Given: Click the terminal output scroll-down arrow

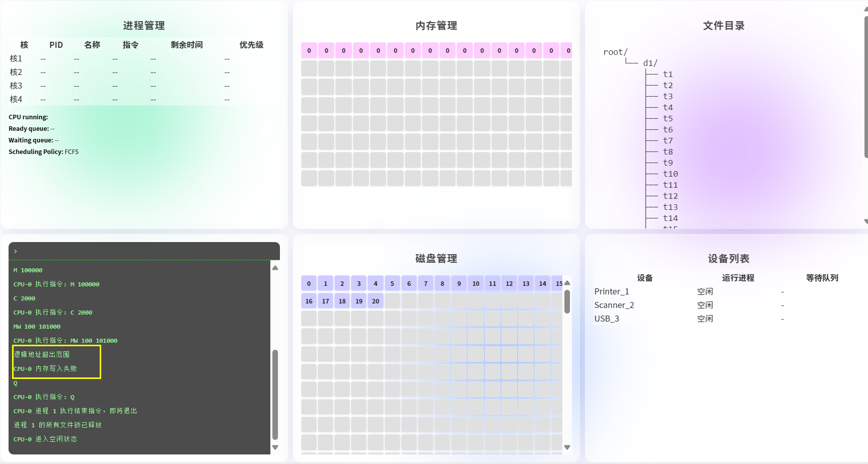Looking at the screenshot, I should pos(275,447).
